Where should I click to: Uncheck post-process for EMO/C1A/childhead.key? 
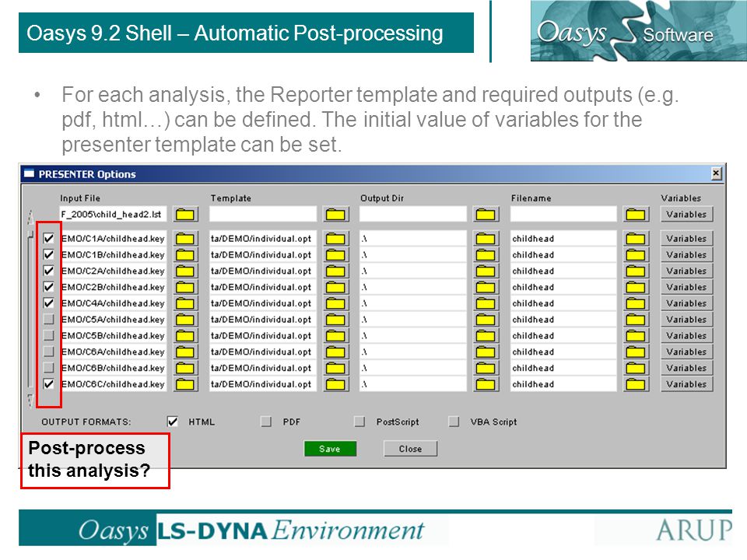click(48, 238)
